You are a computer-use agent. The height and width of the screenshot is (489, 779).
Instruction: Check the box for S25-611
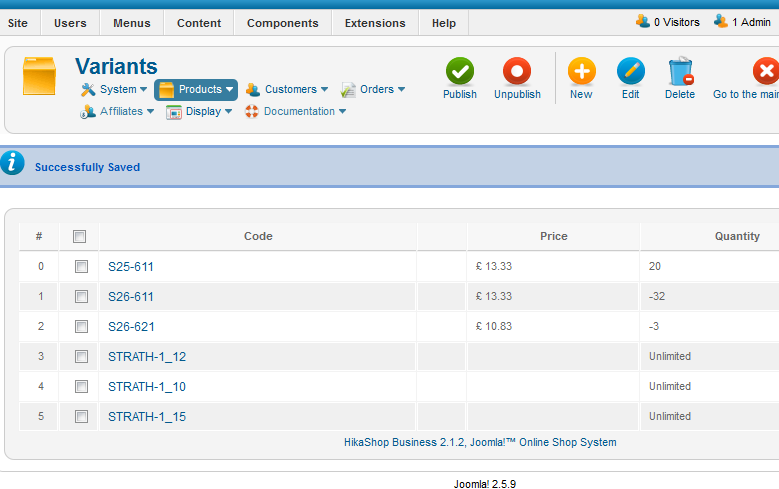81,266
